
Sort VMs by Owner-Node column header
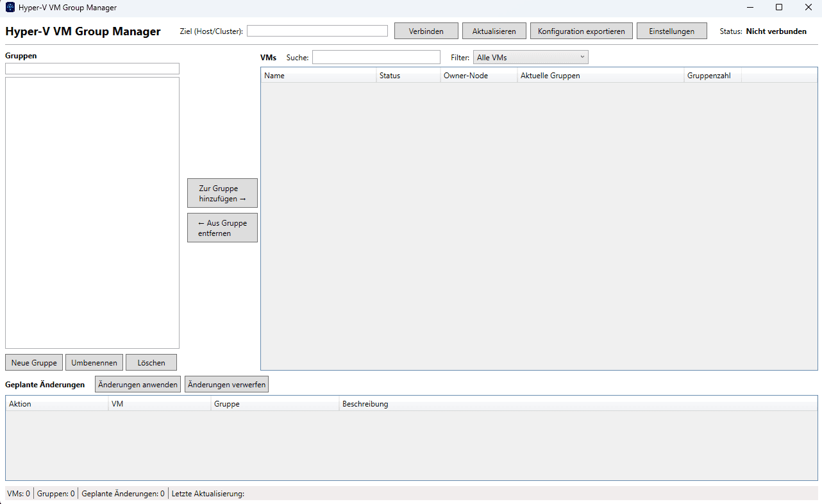pyautogui.click(x=479, y=76)
